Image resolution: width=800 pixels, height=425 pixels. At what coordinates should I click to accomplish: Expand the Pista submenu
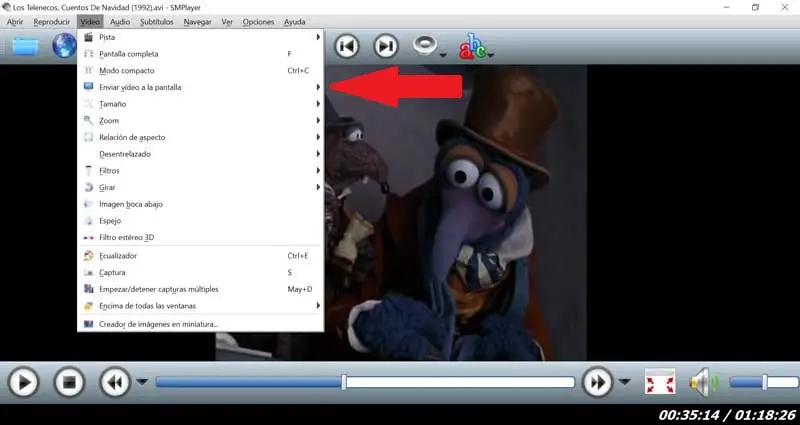(x=201, y=37)
